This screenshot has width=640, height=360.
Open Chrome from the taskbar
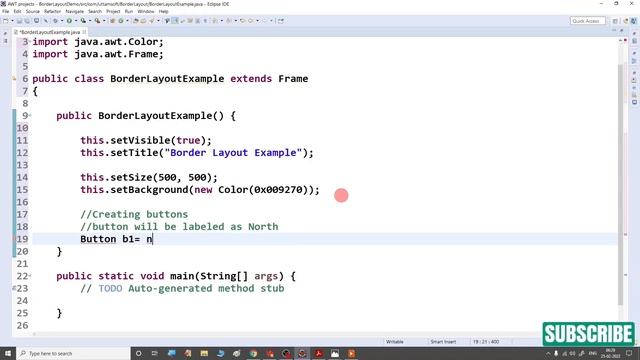(253, 353)
